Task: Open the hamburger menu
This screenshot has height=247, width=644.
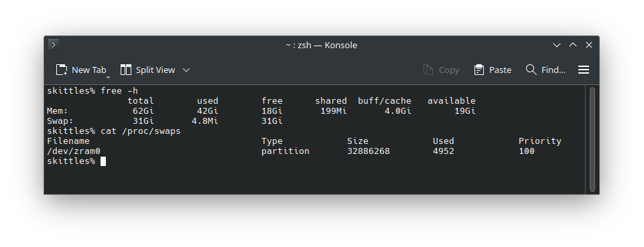Action: point(584,70)
